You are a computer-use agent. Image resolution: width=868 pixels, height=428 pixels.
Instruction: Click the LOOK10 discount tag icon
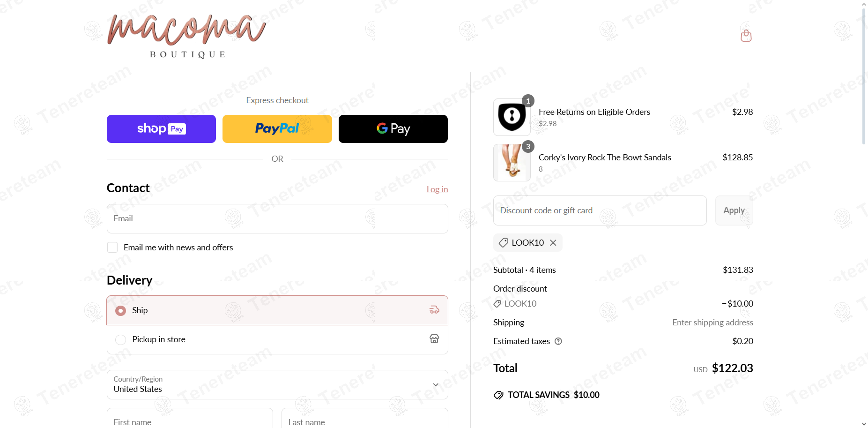(504, 243)
